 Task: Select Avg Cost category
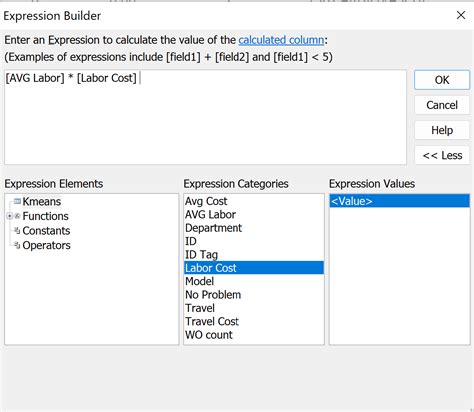[254, 201]
